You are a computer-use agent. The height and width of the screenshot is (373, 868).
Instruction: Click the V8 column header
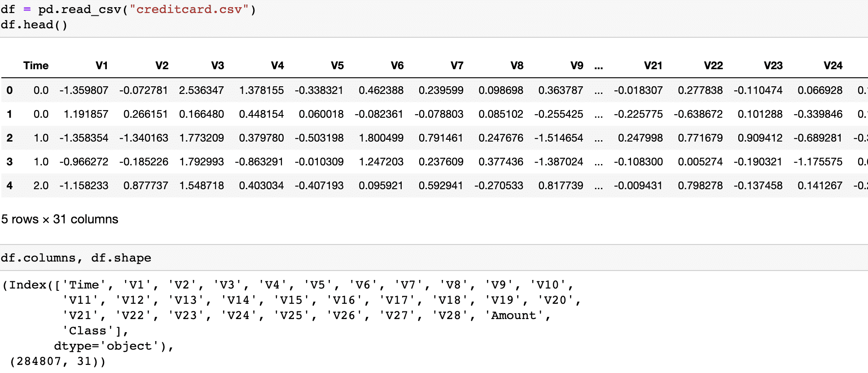[517, 66]
